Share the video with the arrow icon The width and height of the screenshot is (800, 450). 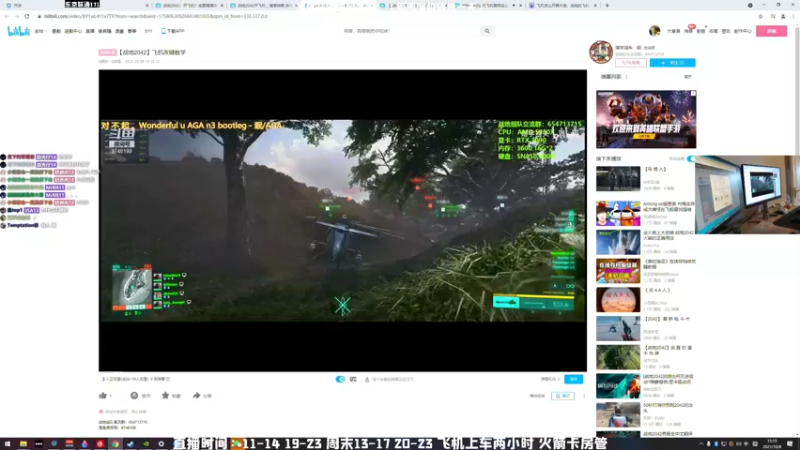[196, 395]
